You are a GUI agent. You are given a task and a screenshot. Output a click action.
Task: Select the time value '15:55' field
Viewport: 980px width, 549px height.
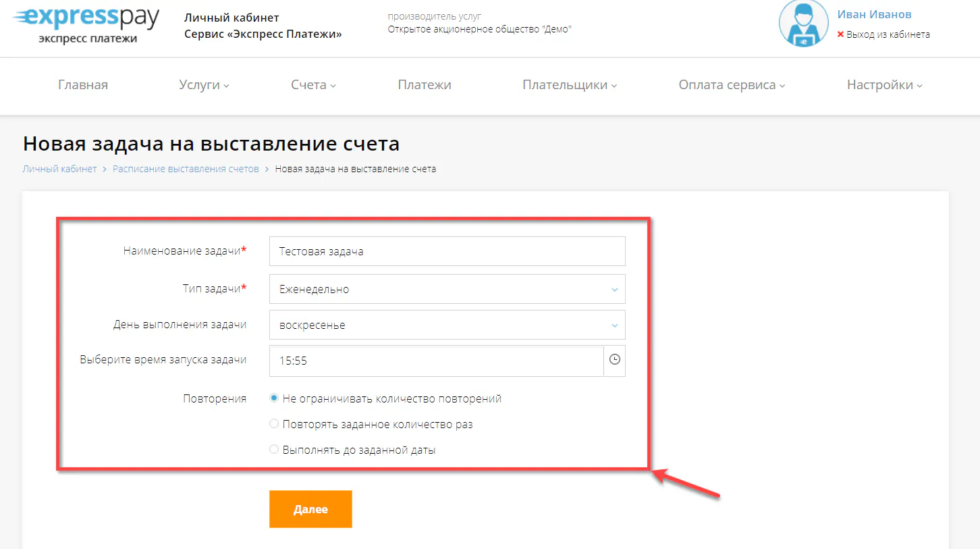437,360
